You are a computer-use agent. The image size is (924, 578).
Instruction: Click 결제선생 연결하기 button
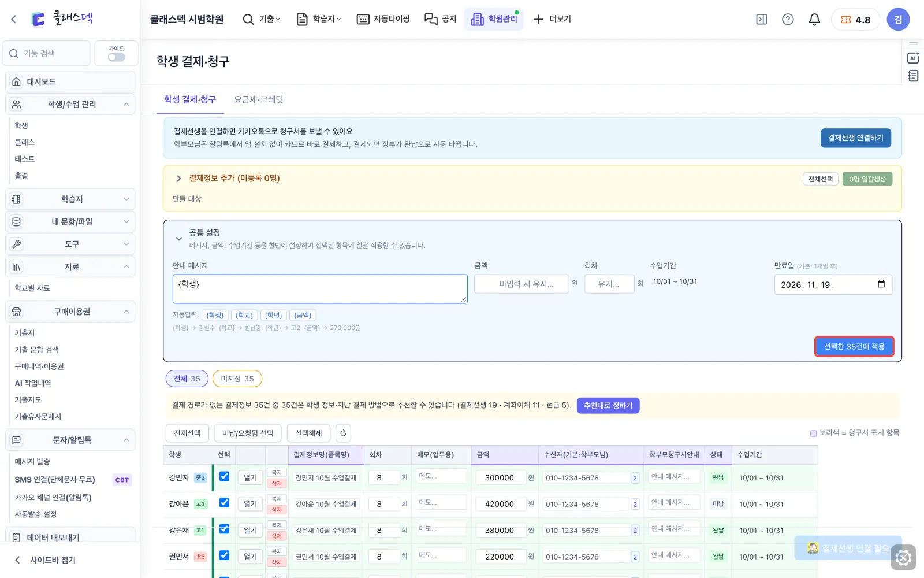pos(855,138)
